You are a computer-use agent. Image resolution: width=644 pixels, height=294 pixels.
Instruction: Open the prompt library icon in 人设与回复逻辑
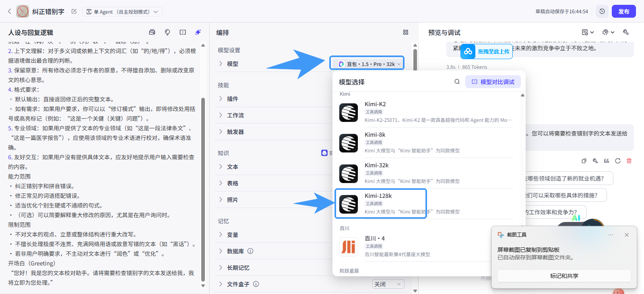tap(152, 32)
